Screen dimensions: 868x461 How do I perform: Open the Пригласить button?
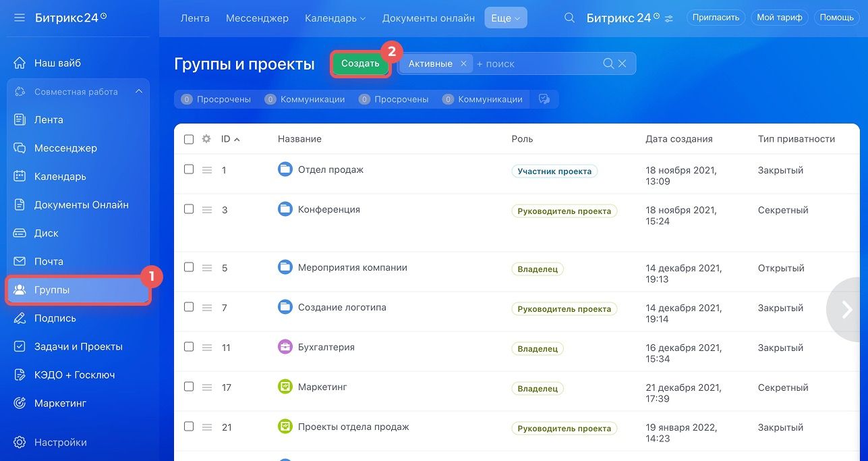pos(716,17)
